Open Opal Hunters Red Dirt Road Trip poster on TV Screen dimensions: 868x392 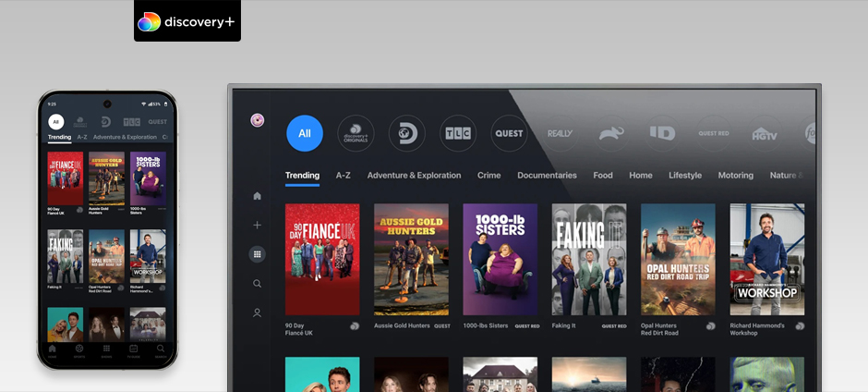click(678, 260)
